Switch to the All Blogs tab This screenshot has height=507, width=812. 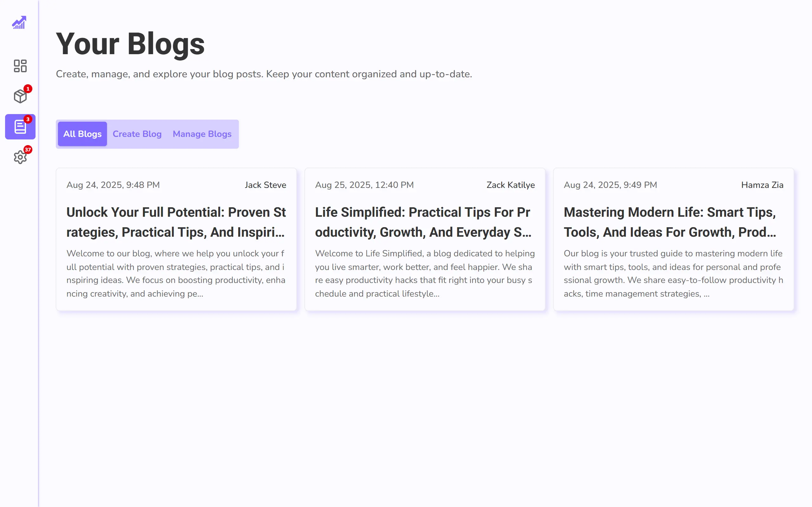pyautogui.click(x=82, y=134)
